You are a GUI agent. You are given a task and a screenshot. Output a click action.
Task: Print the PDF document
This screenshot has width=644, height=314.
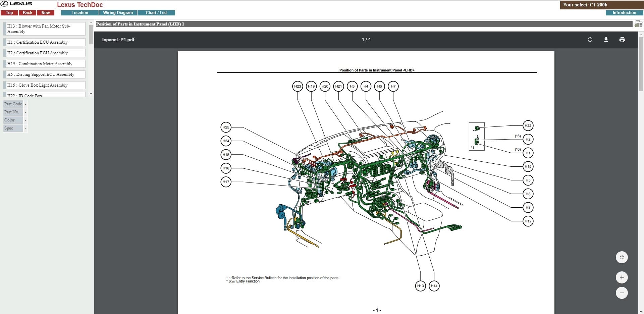[622, 40]
